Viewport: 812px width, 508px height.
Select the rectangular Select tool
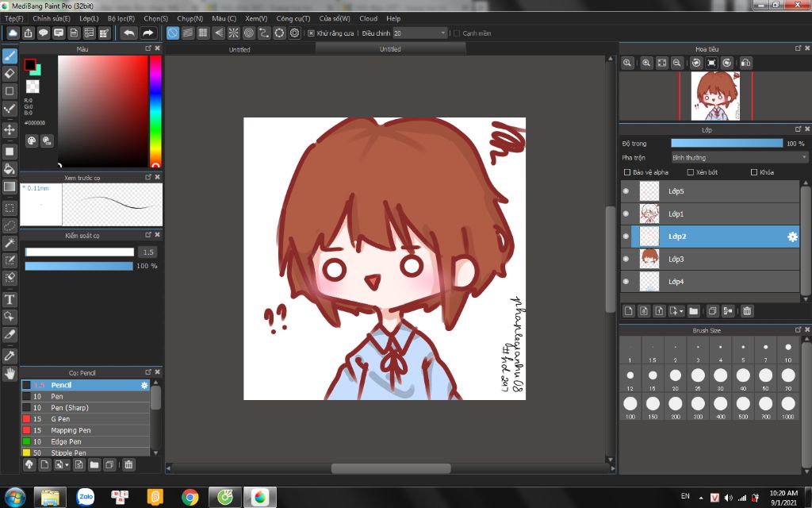point(10,209)
